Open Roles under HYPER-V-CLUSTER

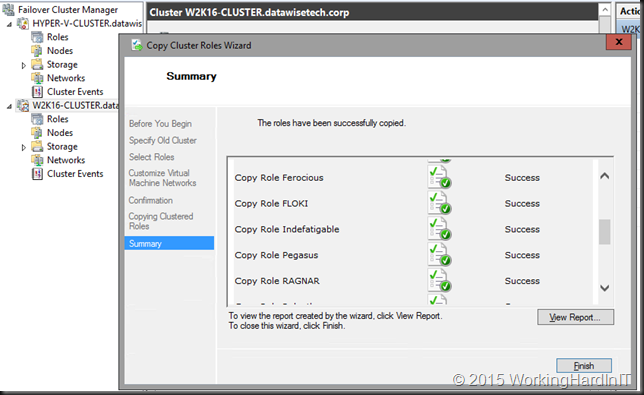pyautogui.click(x=58, y=37)
